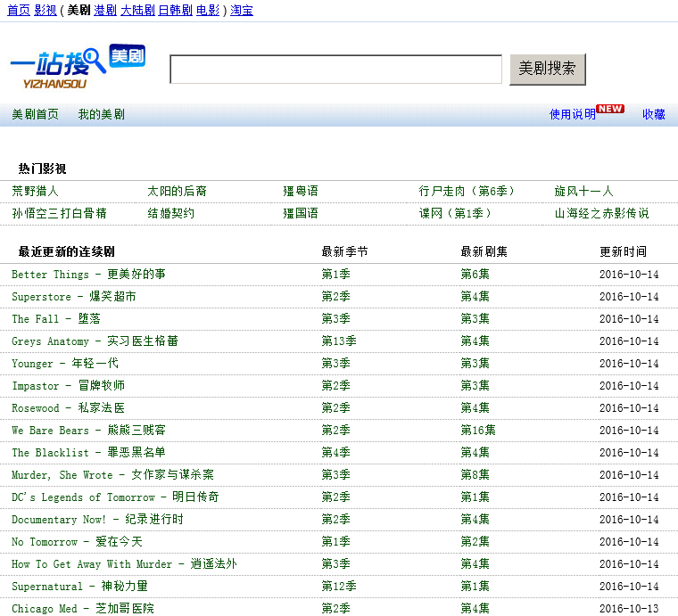Click 第2季 in Superstore row
Viewport: 678px width, 616px height.
(336, 297)
